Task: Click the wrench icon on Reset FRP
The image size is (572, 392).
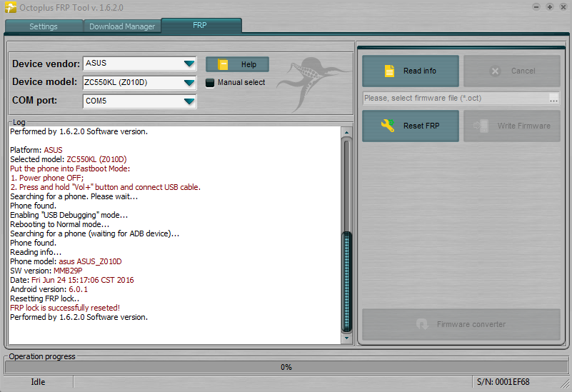Action: point(388,126)
